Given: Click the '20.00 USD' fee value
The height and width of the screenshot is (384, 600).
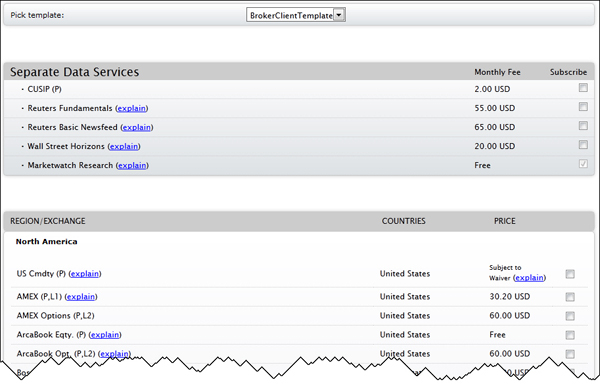Looking at the screenshot, I should [494, 146].
